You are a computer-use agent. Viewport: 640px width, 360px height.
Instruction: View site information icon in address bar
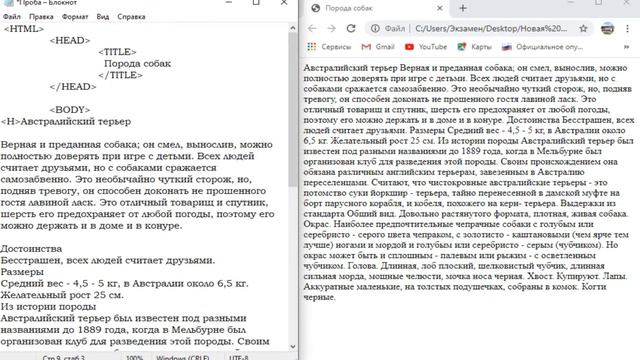point(375,29)
